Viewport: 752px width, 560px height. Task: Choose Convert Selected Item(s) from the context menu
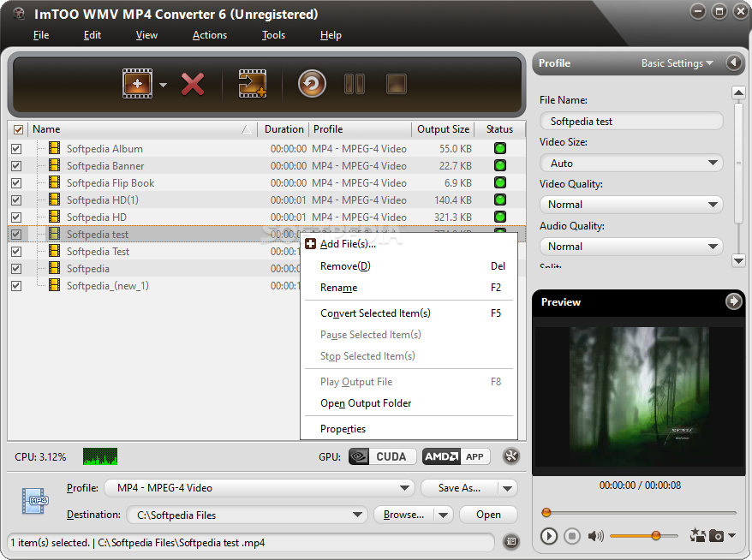pyautogui.click(x=410, y=313)
